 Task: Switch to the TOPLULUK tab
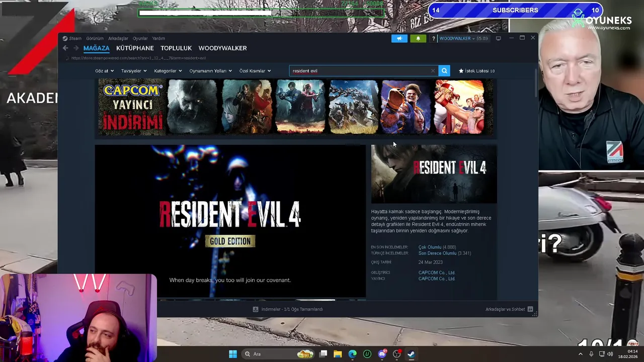tap(176, 48)
